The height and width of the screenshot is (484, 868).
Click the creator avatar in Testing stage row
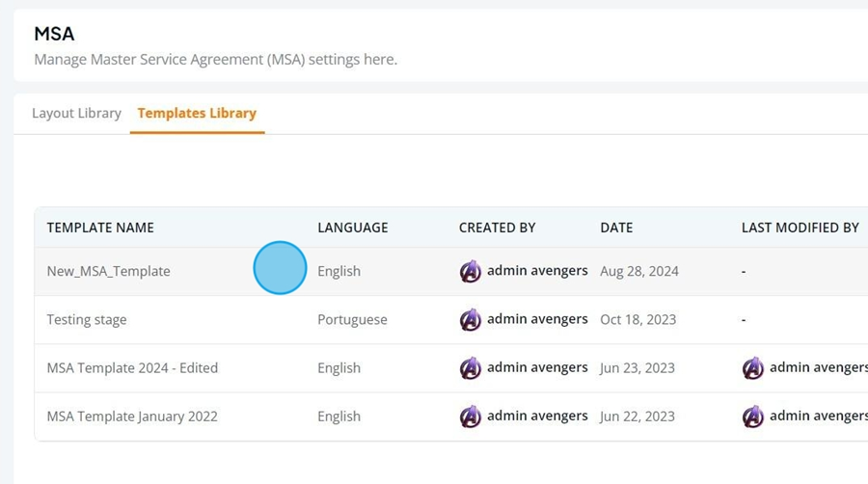click(471, 320)
